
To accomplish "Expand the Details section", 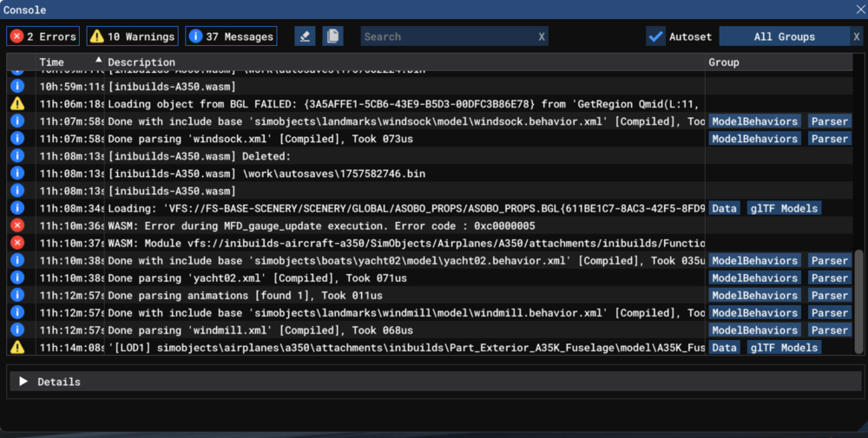I will pyautogui.click(x=24, y=382).
